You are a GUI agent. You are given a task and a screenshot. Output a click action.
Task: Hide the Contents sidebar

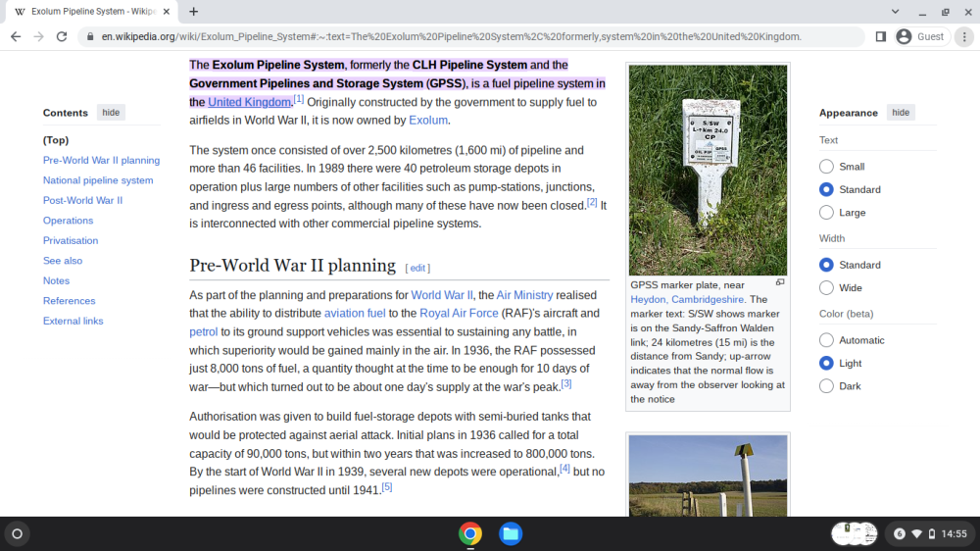tap(112, 113)
